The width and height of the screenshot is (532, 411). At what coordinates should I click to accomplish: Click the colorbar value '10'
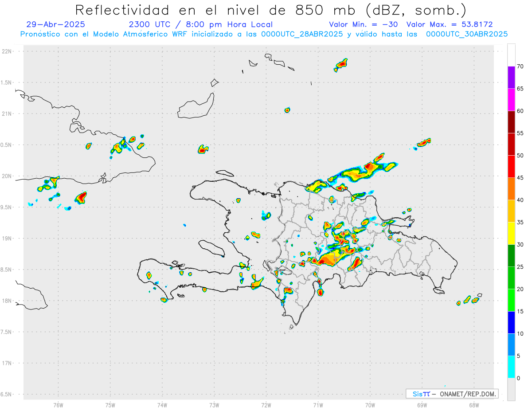click(520, 334)
